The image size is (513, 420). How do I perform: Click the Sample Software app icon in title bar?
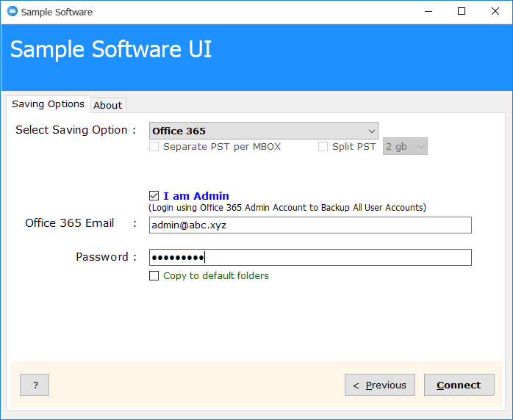(x=12, y=12)
